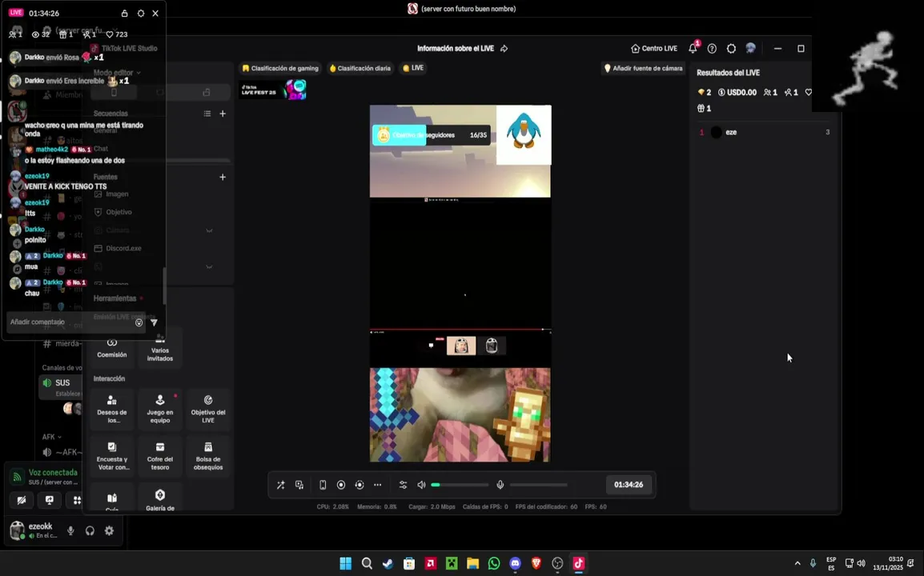924x576 pixels.
Task: Mute Discord microphone next to ezeokk
Action: tap(70, 530)
